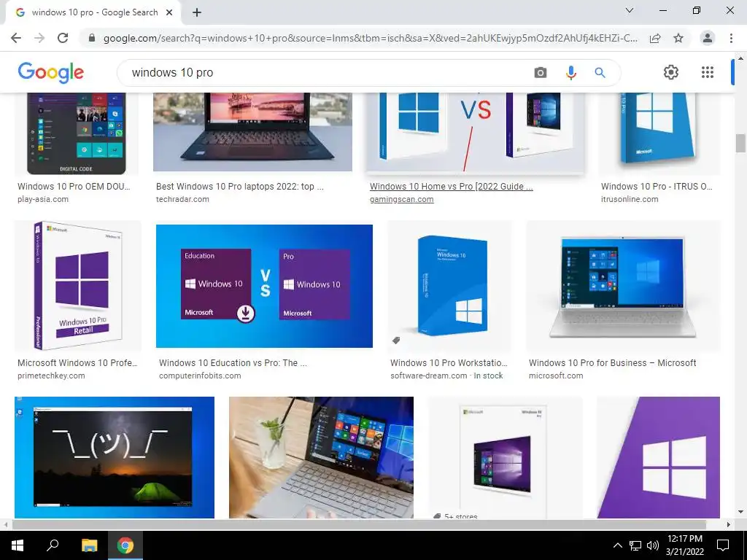Open a new browser tab

click(197, 12)
